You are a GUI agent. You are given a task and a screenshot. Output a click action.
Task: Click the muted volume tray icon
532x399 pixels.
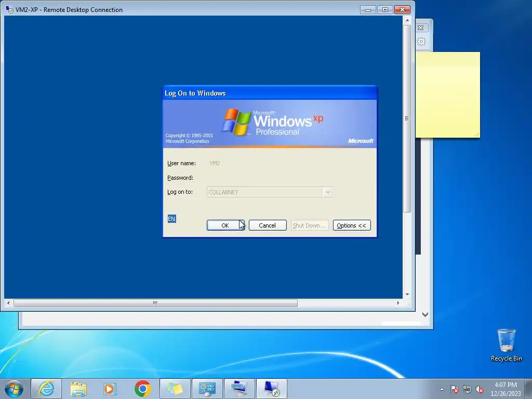(x=480, y=389)
